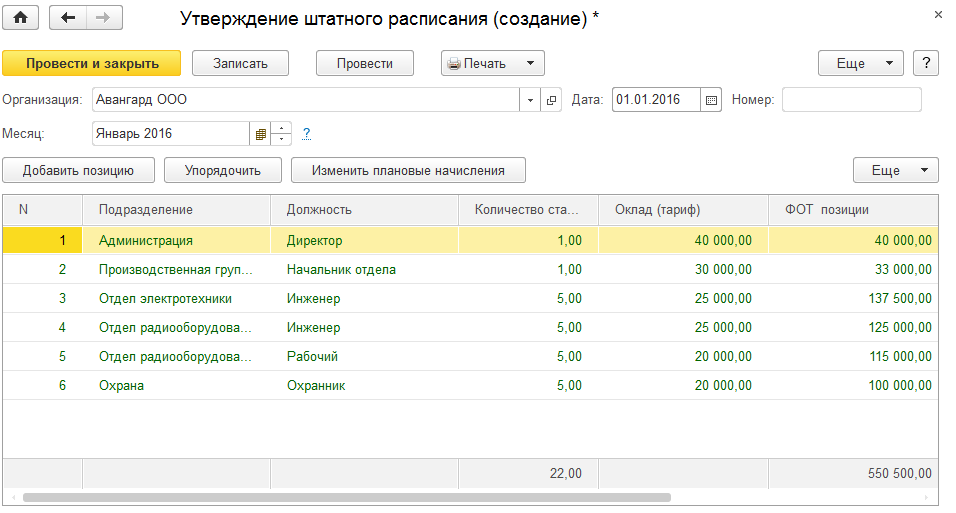The width and height of the screenshot is (956, 513).
Task: Click Провести и закрыть button
Action: [92, 63]
